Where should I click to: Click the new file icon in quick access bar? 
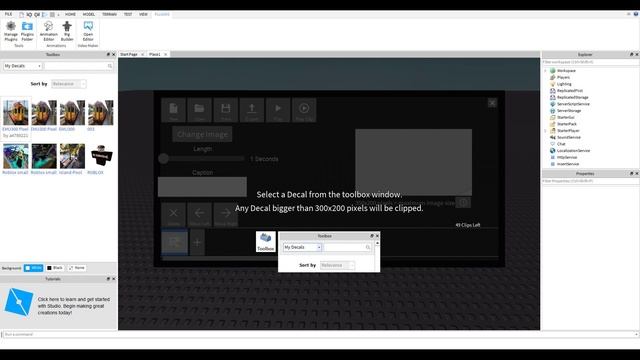pos(22,14)
